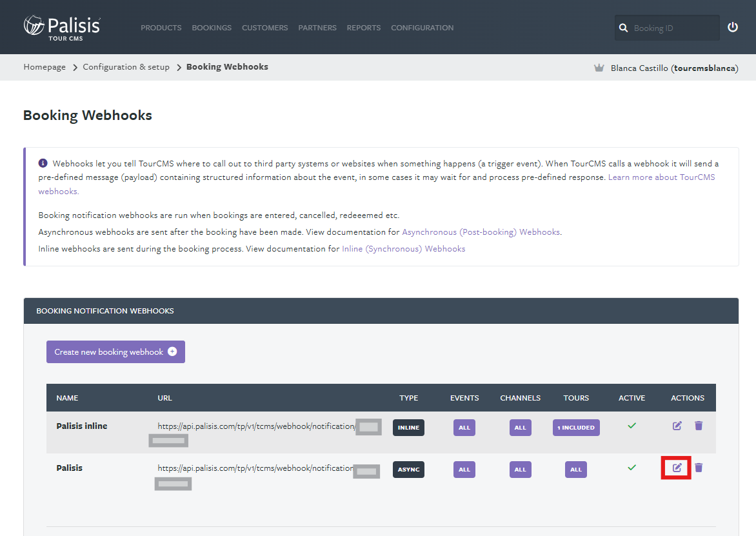Click Events ALL badge for Palisis inline
756x536 pixels.
[x=464, y=428]
